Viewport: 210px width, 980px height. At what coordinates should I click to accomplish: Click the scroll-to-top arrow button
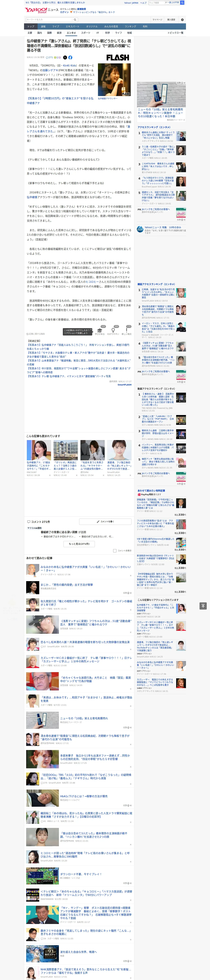coord(203,606)
